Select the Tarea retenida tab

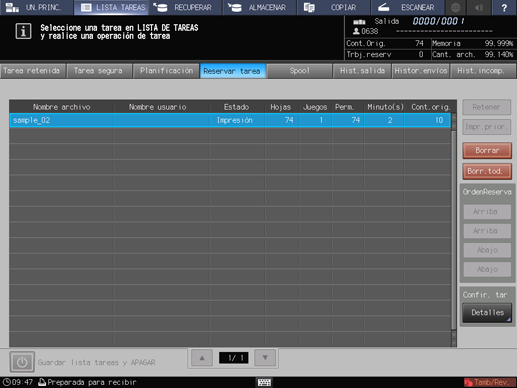point(32,71)
